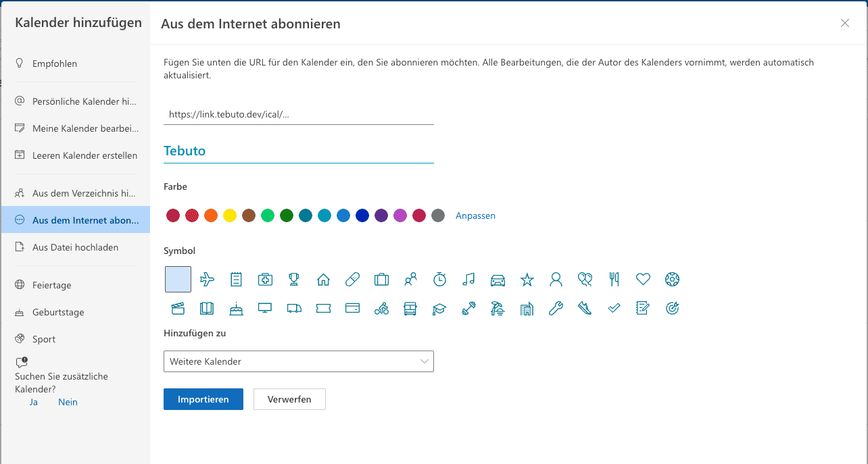This screenshot has height=464, width=868.
Task: Click the Anpassen color link
Action: click(x=475, y=216)
